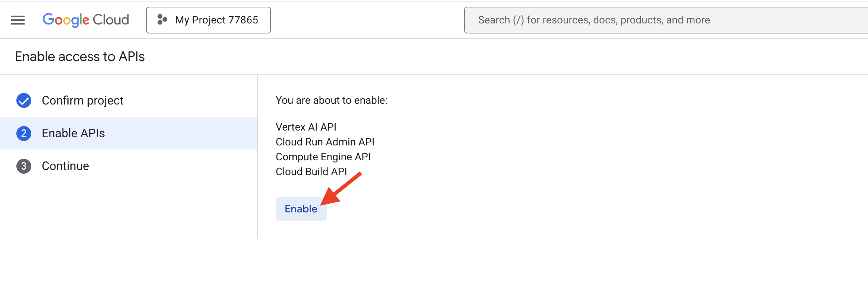Click the blue checkmark beside Confirm project
This screenshot has width=868, height=302.
24,100
